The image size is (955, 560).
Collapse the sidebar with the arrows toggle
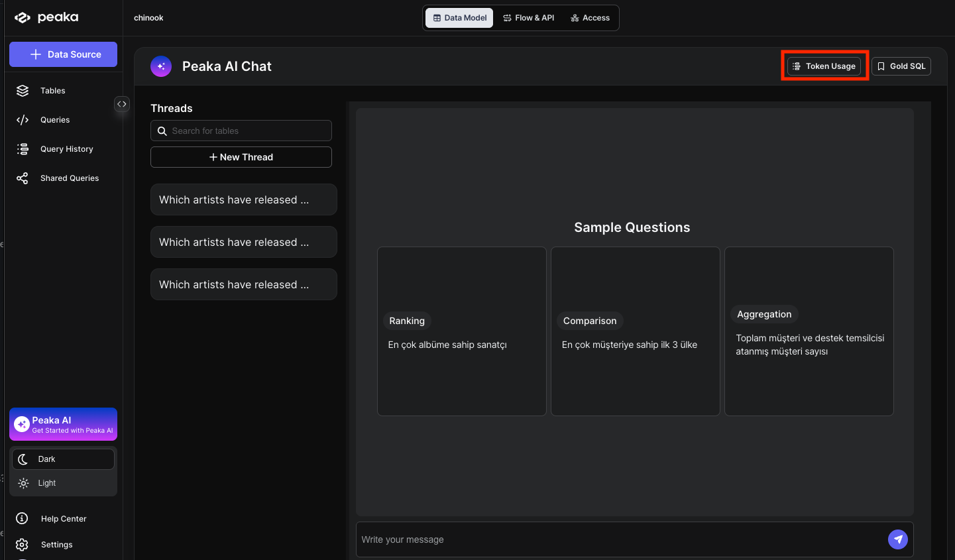pos(122,104)
